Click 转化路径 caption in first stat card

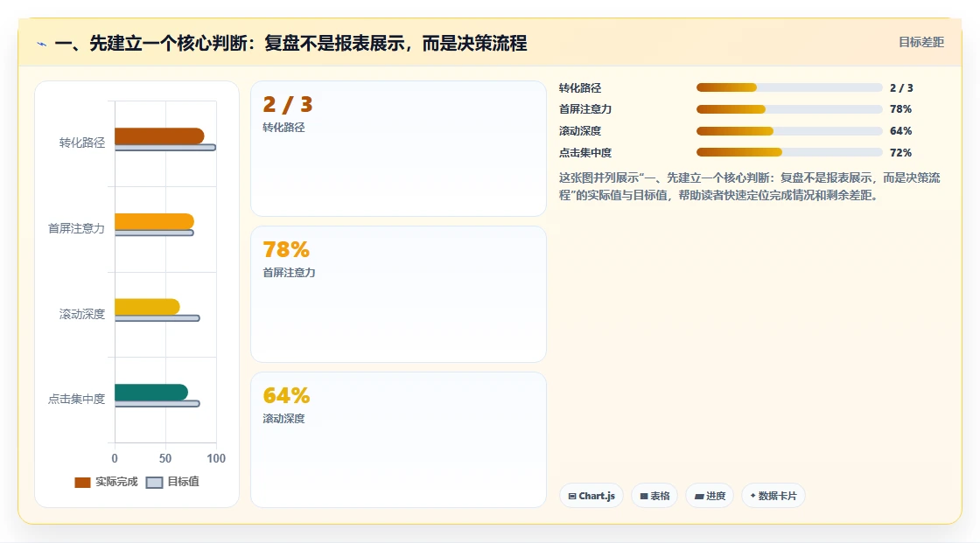283,128
